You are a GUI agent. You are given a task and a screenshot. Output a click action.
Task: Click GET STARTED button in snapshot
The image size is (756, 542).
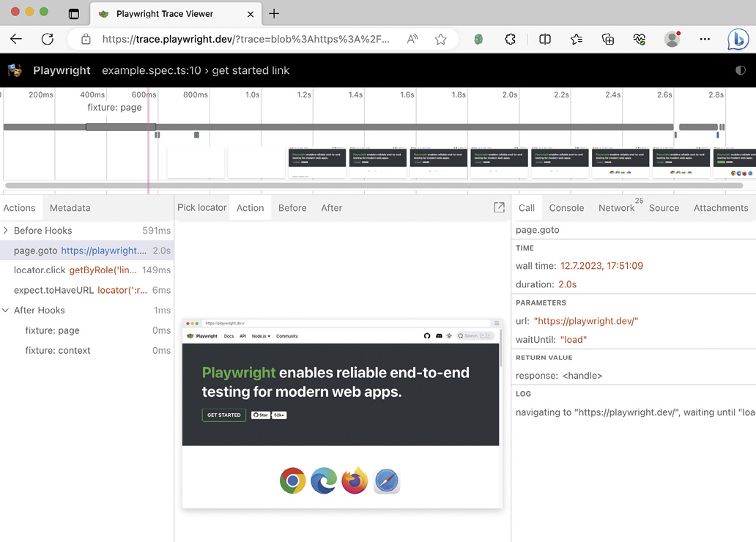223,415
